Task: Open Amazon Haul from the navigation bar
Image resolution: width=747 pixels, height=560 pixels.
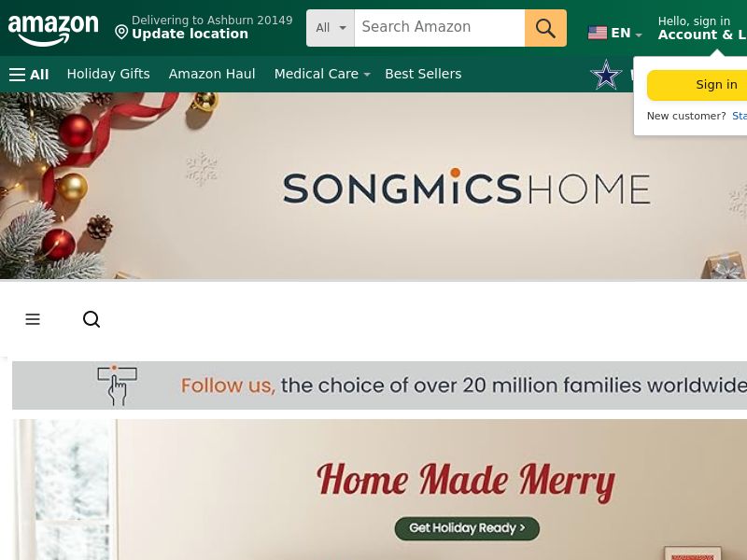Action: pyautogui.click(x=212, y=74)
